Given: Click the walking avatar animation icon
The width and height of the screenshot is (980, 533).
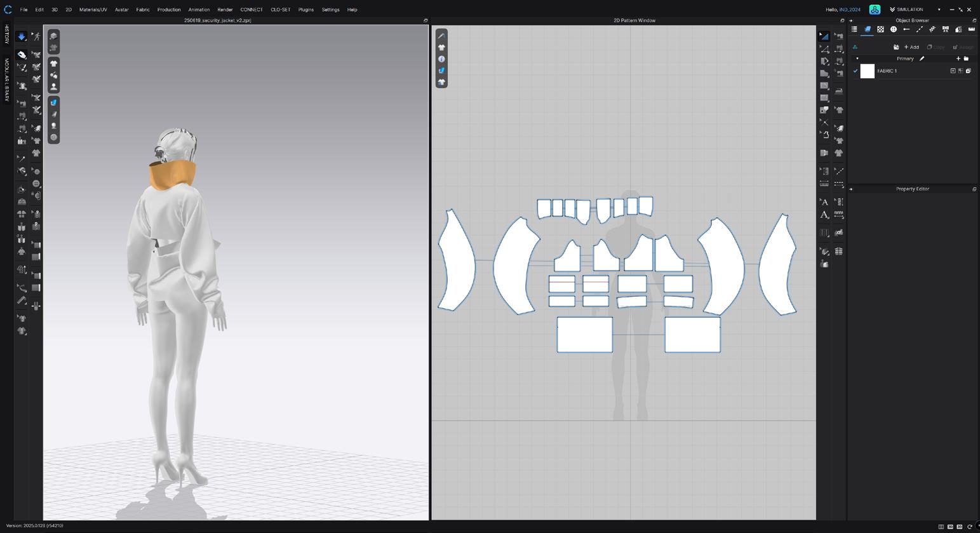Looking at the screenshot, I should 36,37.
